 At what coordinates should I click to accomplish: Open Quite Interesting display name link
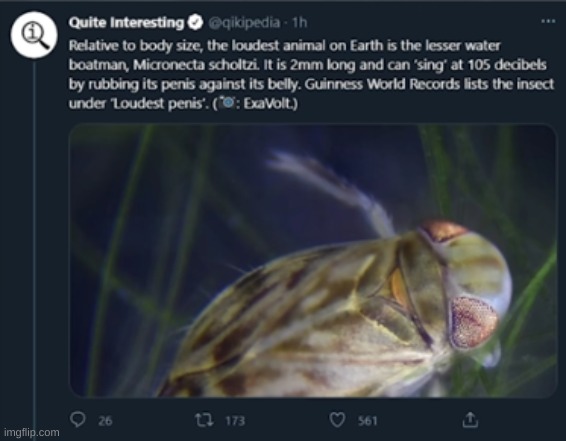pyautogui.click(x=126, y=22)
